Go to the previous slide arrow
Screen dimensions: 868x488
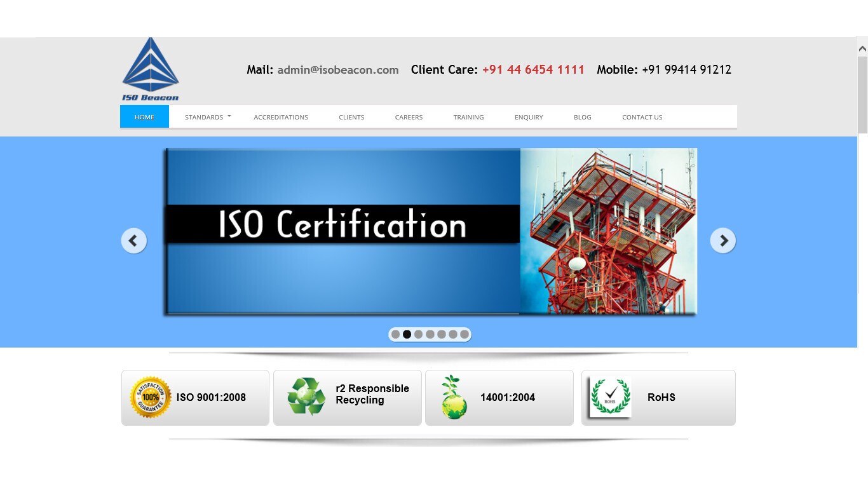134,241
